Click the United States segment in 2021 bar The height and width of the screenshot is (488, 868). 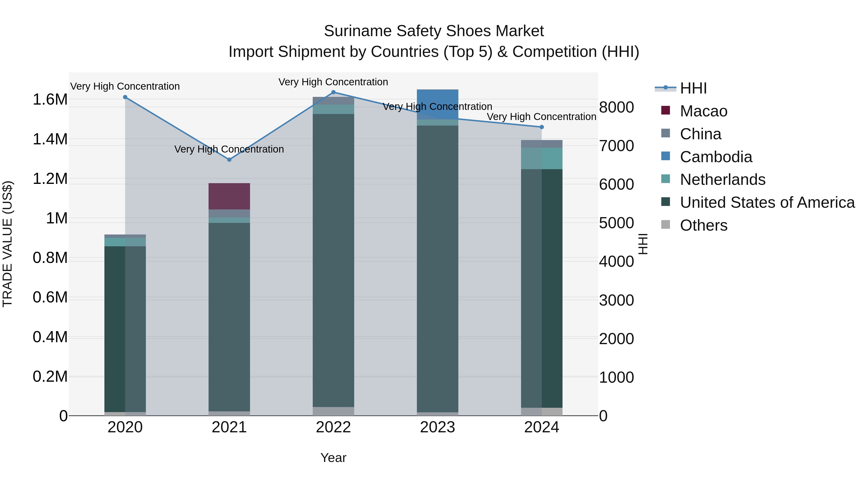tap(229, 317)
